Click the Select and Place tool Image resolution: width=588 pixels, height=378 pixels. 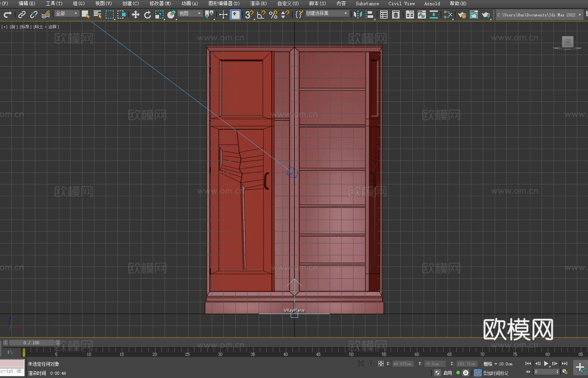pyautogui.click(x=171, y=14)
